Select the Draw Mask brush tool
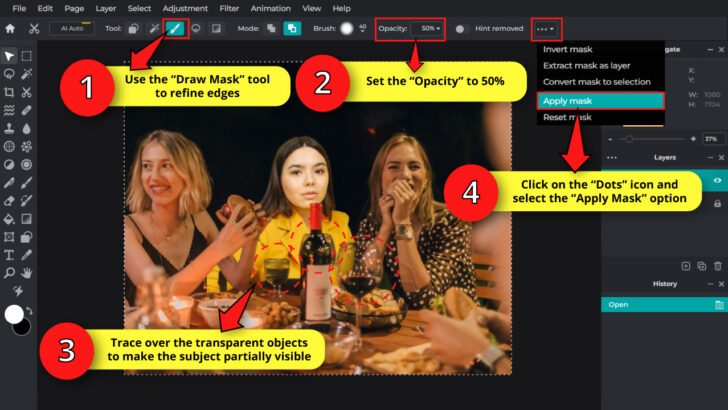Image resolution: width=728 pixels, height=410 pixels. [176, 29]
